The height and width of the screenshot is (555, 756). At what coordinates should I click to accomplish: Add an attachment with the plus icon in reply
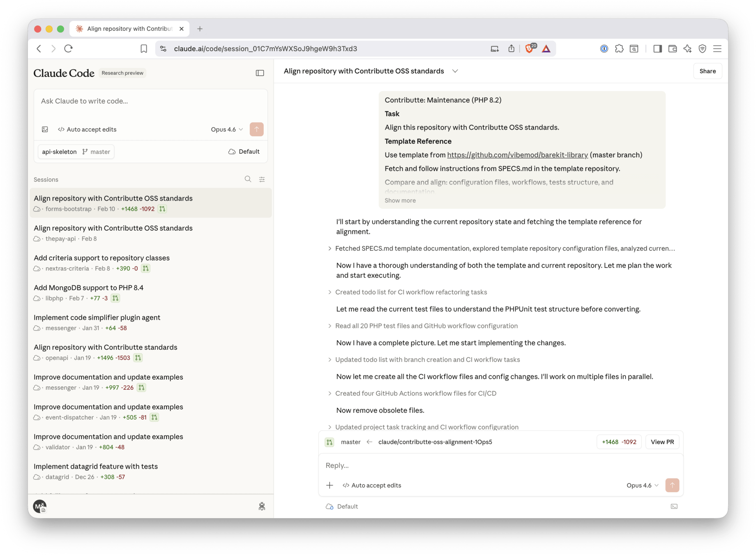click(x=330, y=485)
